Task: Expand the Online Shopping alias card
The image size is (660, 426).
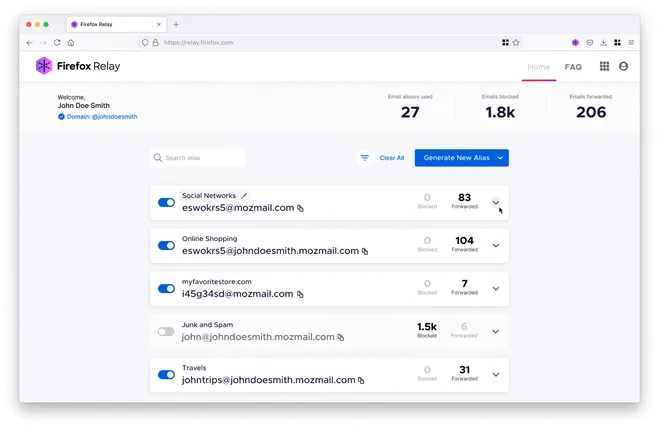Action: click(496, 245)
